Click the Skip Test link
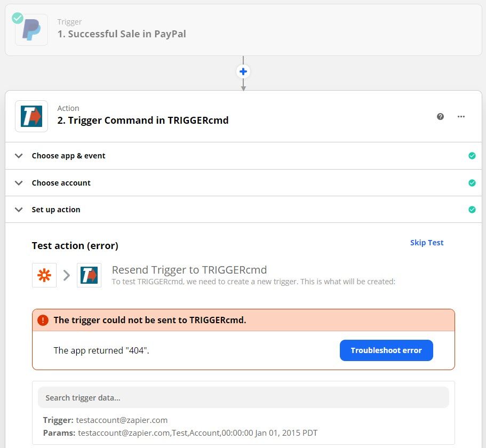486x448 pixels. coord(426,243)
